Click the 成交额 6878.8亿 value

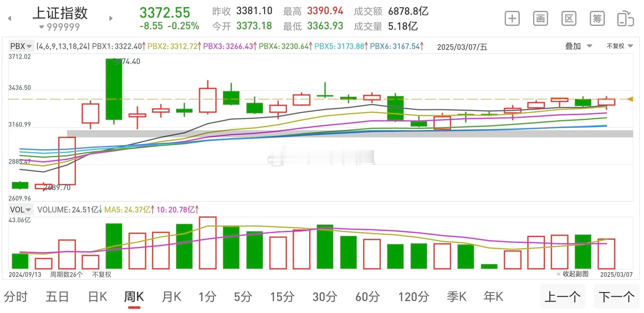pos(408,11)
